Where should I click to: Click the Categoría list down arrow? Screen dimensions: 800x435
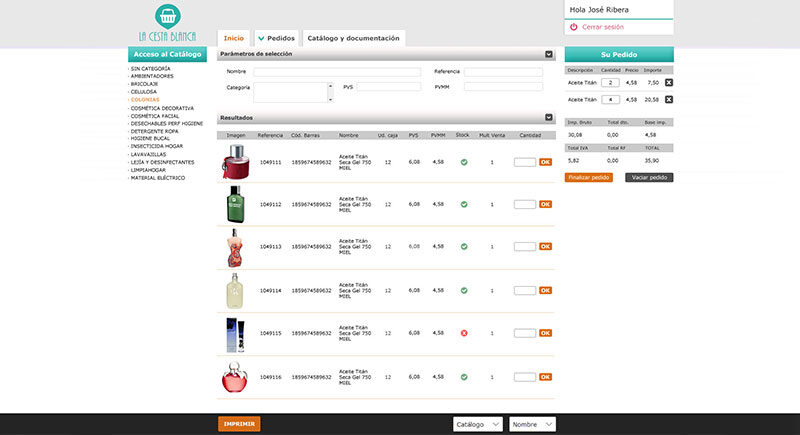[330, 99]
